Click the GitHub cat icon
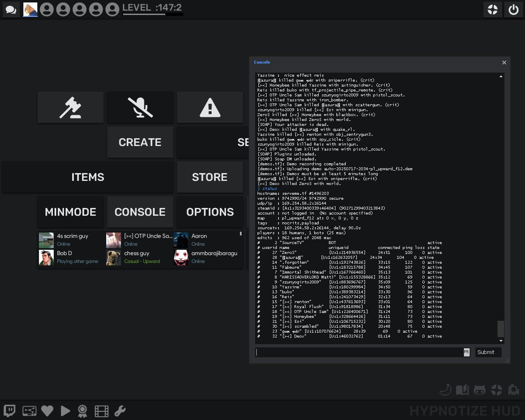 click(479, 390)
